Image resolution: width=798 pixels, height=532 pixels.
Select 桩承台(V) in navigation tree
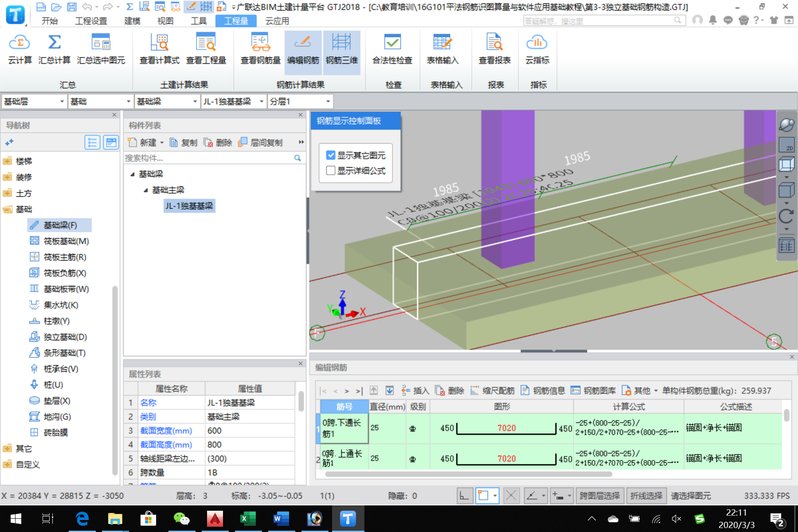click(x=61, y=369)
